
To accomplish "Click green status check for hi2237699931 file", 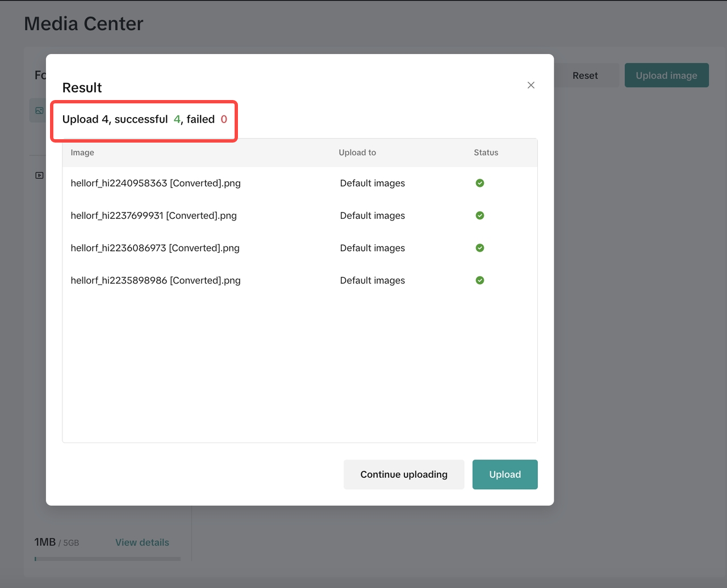I will (480, 215).
